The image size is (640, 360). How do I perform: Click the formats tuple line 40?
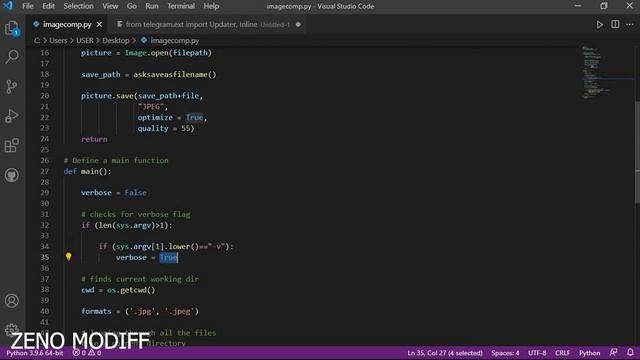(140, 311)
